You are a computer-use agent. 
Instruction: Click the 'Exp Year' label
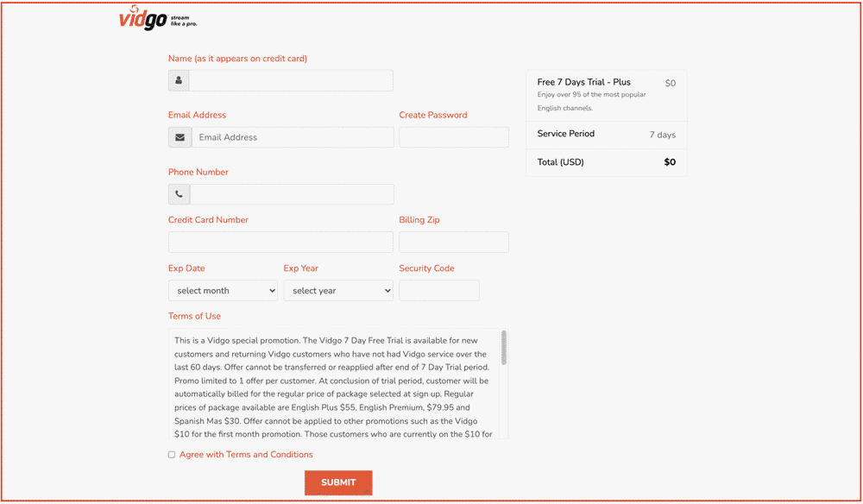point(301,268)
